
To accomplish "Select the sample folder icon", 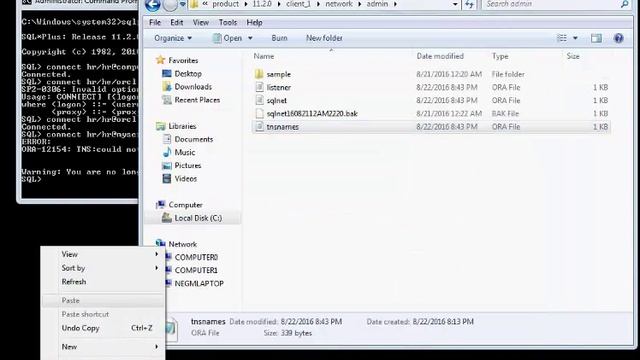I will [259, 74].
